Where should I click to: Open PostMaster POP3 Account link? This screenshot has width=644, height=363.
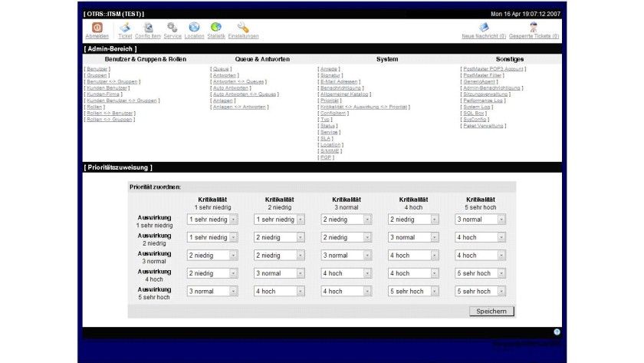[x=493, y=69]
